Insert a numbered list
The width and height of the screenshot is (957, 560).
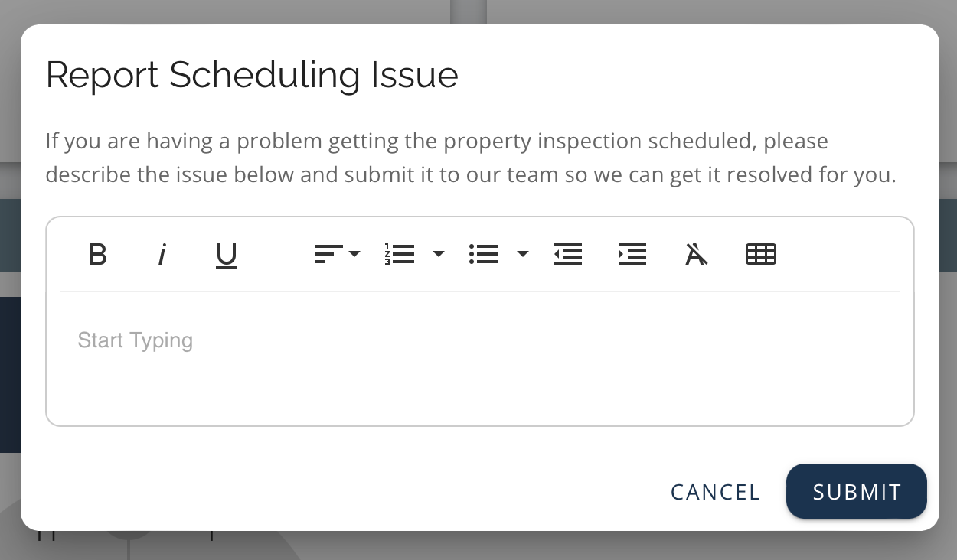pyautogui.click(x=400, y=254)
